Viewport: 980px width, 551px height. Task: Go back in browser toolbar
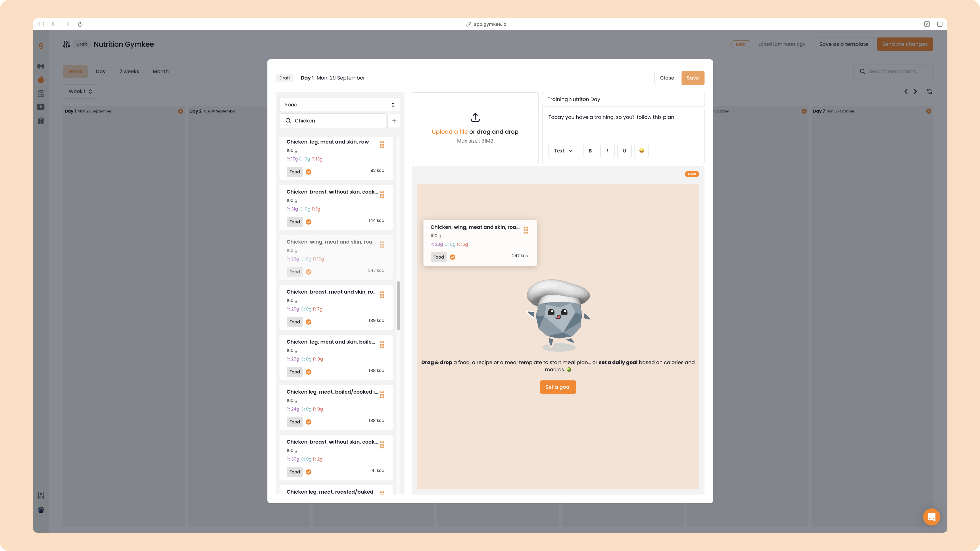click(54, 24)
